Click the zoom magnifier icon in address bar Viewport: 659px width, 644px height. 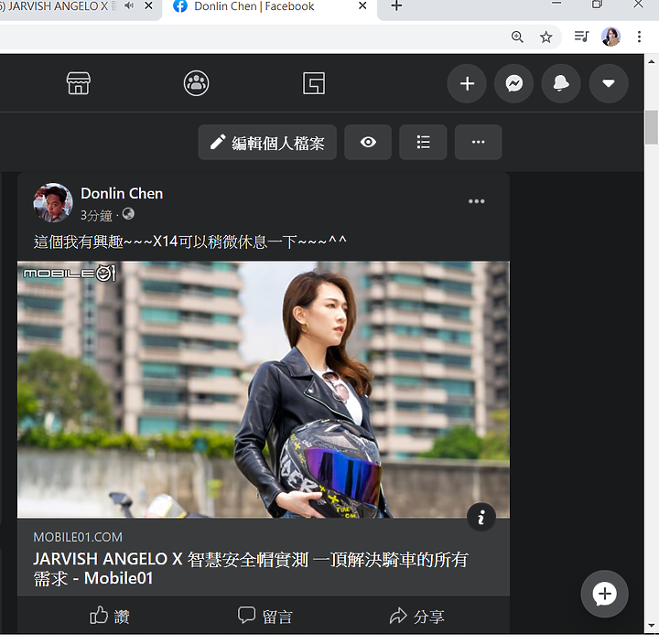[517, 37]
